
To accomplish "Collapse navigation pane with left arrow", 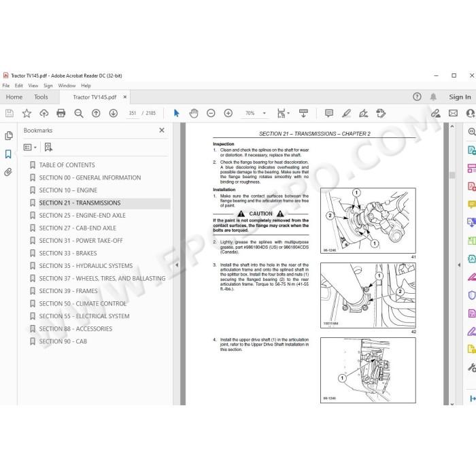I will (177, 265).
